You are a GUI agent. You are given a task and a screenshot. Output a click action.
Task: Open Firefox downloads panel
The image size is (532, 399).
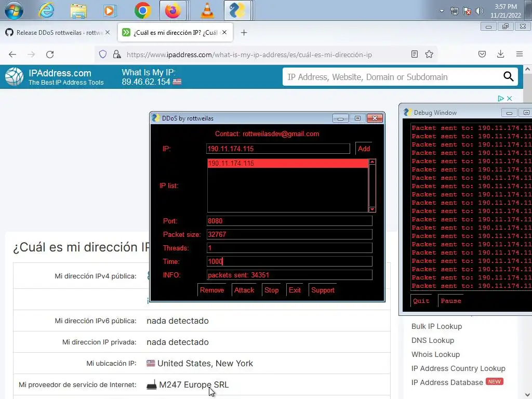500,54
